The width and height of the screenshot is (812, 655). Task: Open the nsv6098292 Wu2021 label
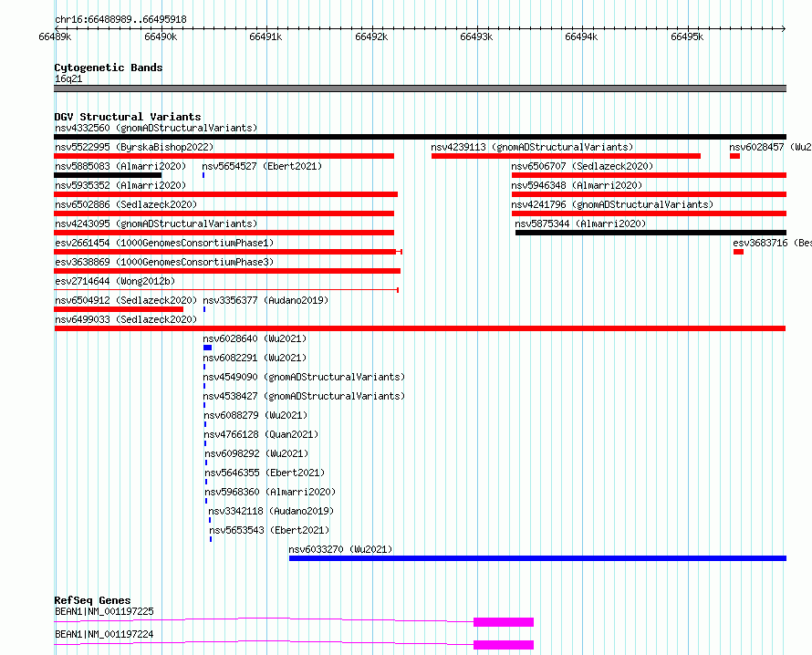pyautogui.click(x=257, y=453)
